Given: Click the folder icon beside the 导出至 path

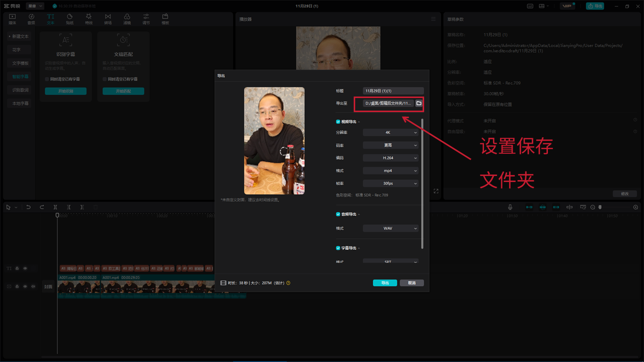Looking at the screenshot, I should click(419, 103).
